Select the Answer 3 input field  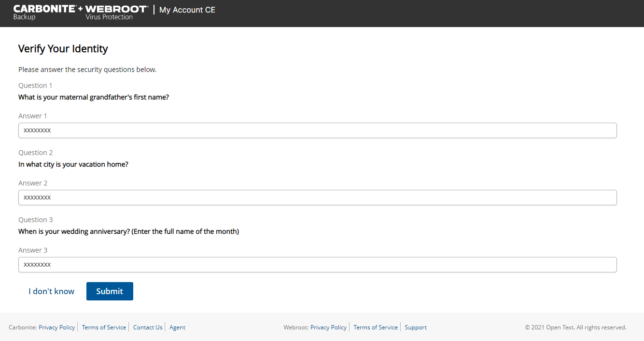pos(318,264)
